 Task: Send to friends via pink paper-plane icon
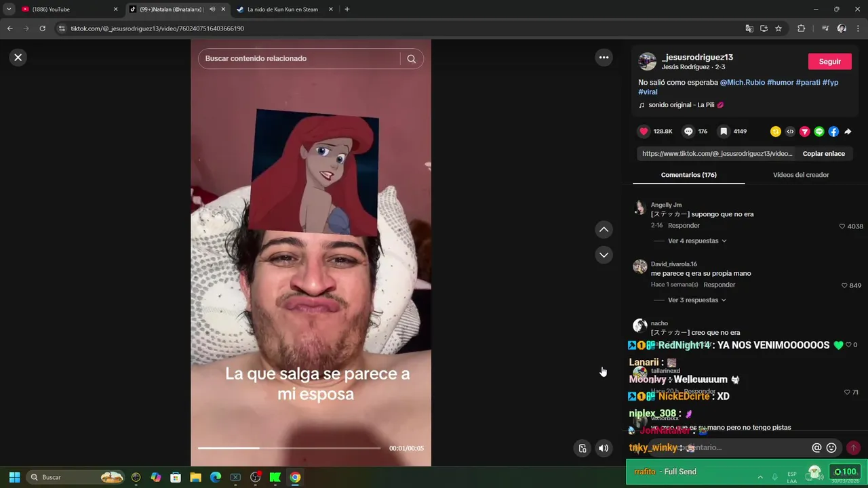tap(805, 131)
